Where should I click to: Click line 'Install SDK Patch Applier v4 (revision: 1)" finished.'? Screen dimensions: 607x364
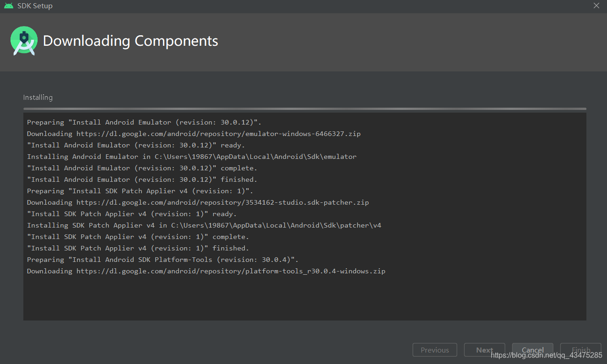138,248
